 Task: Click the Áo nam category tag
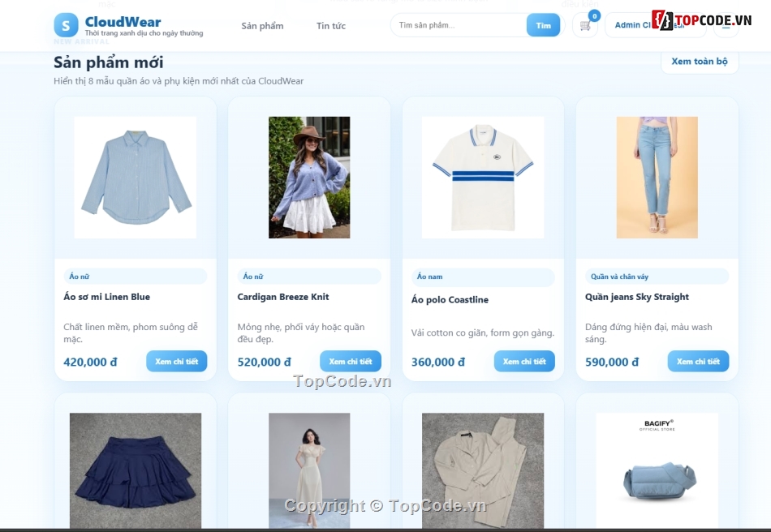483,277
